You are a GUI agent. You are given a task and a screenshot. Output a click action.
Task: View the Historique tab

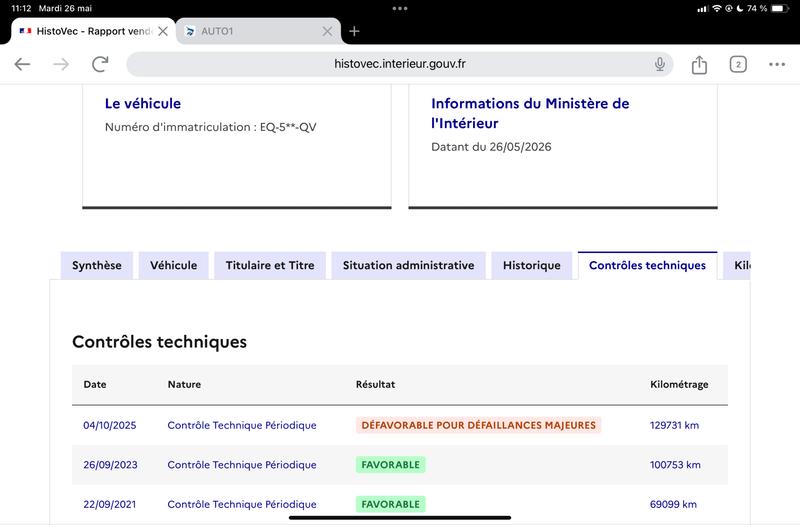[x=532, y=265]
